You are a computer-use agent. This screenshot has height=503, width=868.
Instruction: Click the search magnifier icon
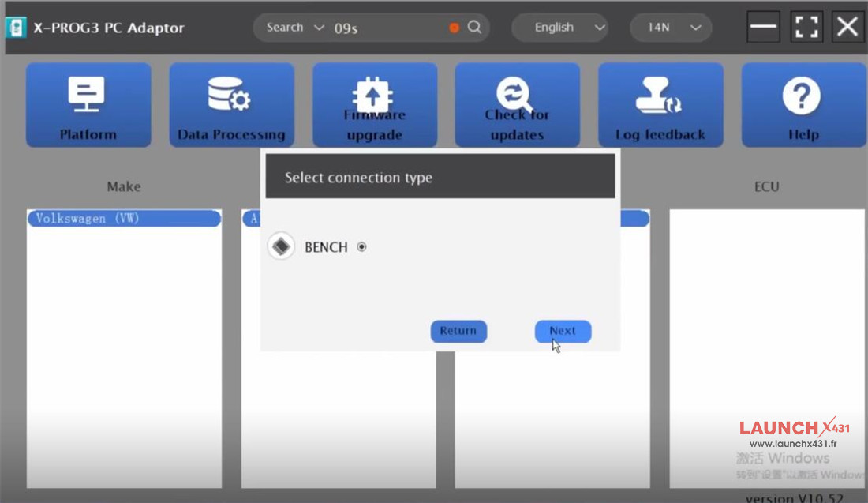pos(474,28)
